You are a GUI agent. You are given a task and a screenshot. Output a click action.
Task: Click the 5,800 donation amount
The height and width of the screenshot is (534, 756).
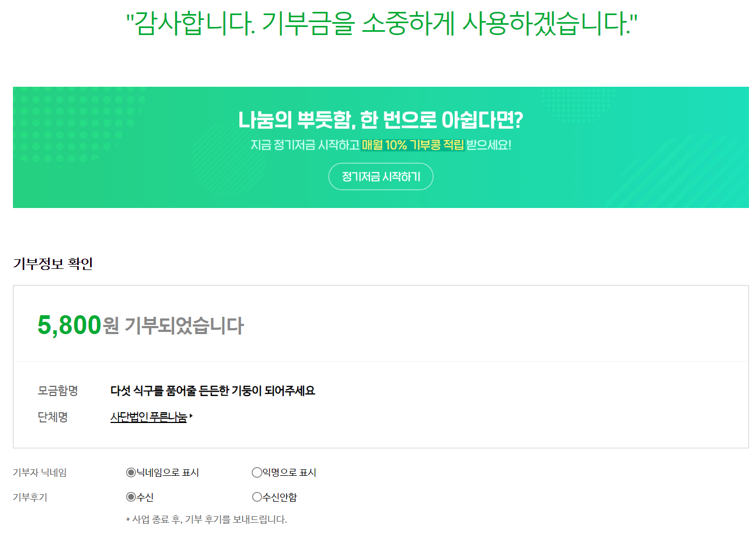tap(70, 325)
